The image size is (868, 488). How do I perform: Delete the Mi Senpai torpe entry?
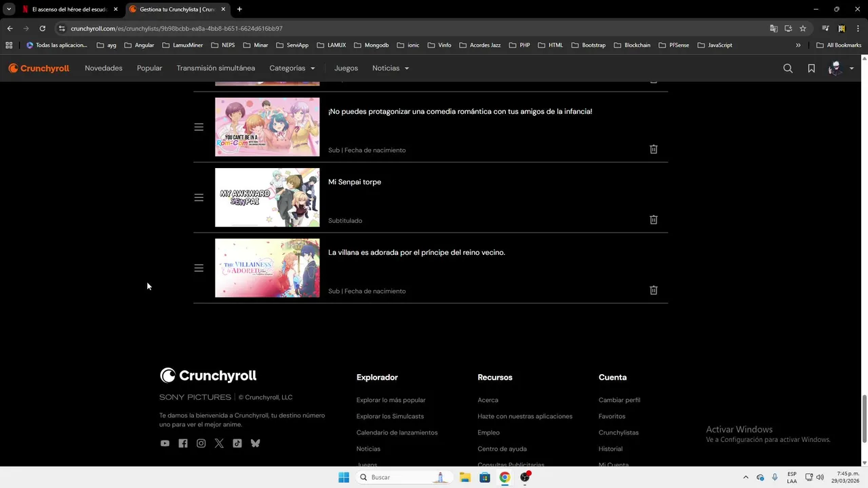pyautogui.click(x=654, y=220)
